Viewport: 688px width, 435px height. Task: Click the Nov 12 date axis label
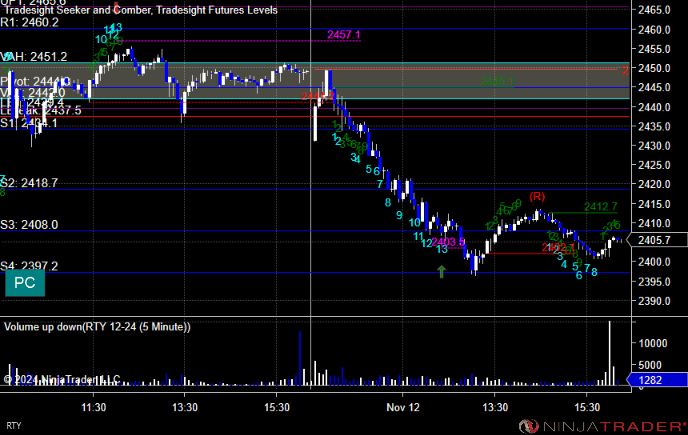403,407
